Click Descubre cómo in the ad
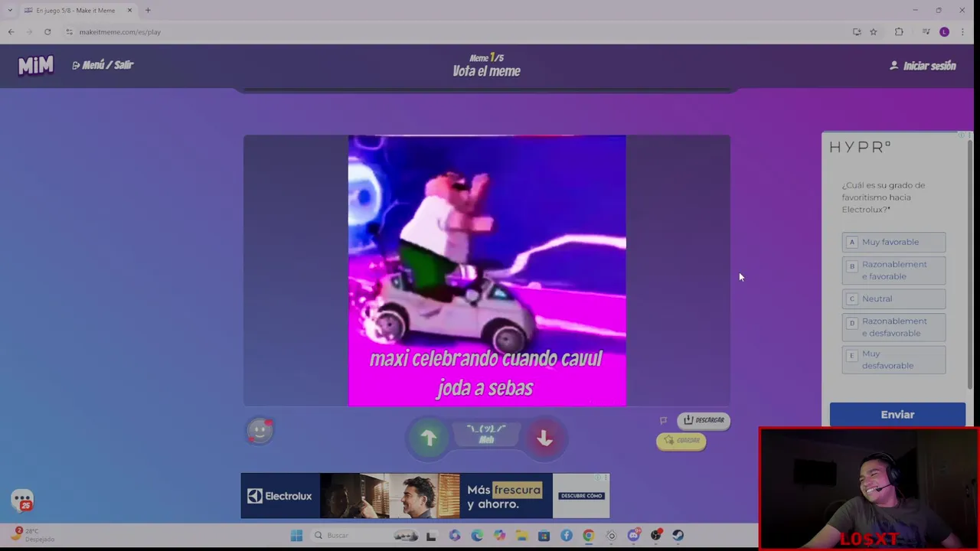This screenshot has width=980, height=551. coord(581,496)
